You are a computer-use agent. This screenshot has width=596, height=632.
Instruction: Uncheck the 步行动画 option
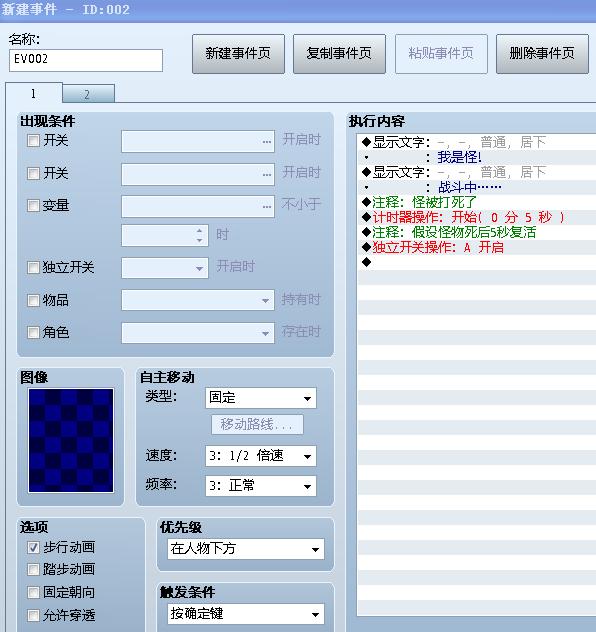[33, 547]
